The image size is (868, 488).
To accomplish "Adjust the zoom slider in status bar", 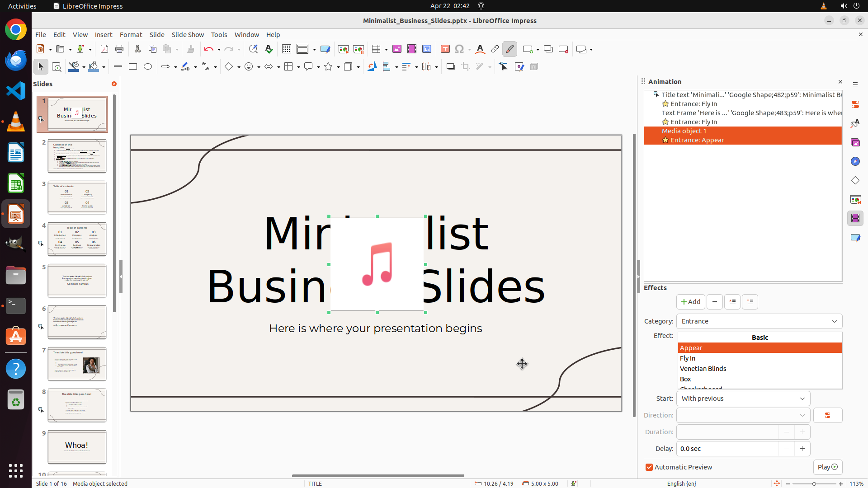I will pos(814,483).
